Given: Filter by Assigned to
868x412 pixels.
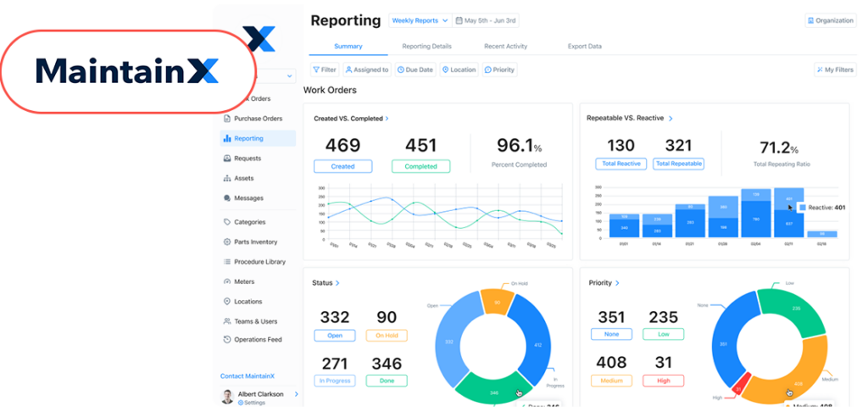Looking at the screenshot, I should pos(366,70).
